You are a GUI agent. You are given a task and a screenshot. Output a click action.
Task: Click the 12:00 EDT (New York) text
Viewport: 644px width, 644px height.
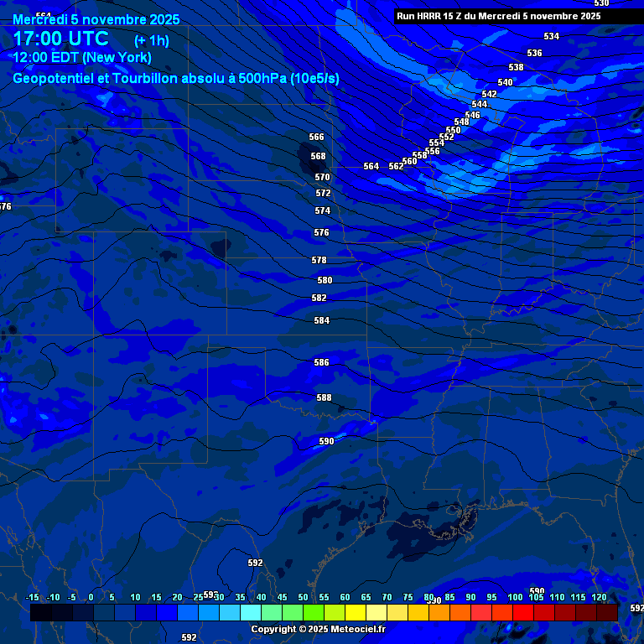81,58
